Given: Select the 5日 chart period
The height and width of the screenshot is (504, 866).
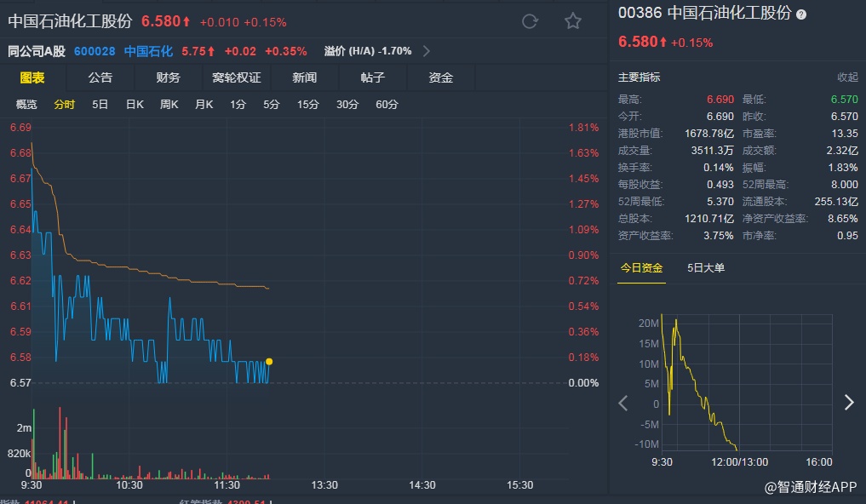Looking at the screenshot, I should click(100, 105).
